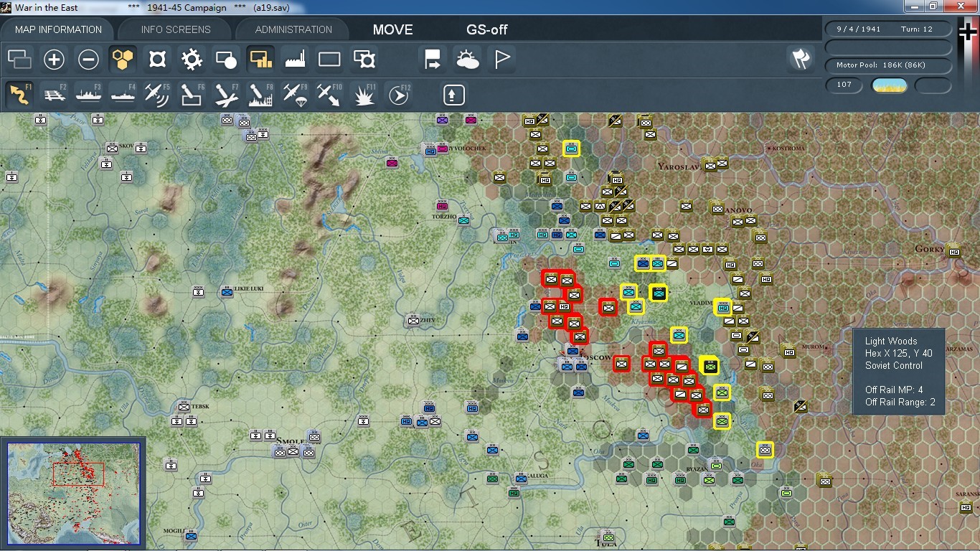Click the Kostroma city label on map

pyautogui.click(x=788, y=148)
